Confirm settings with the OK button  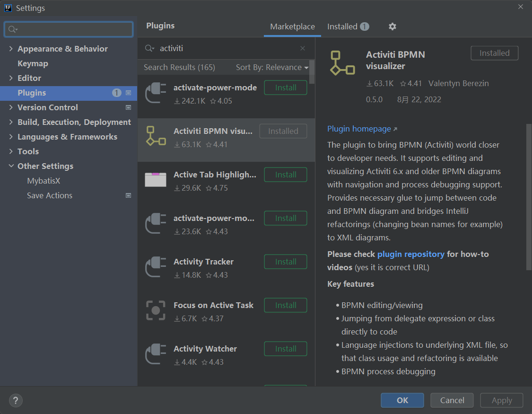click(x=402, y=400)
